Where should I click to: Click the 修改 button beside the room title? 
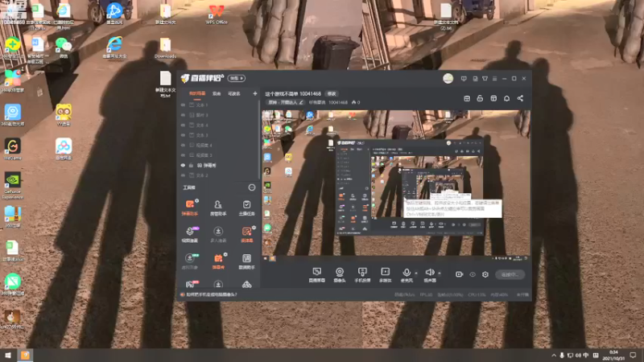(x=332, y=94)
